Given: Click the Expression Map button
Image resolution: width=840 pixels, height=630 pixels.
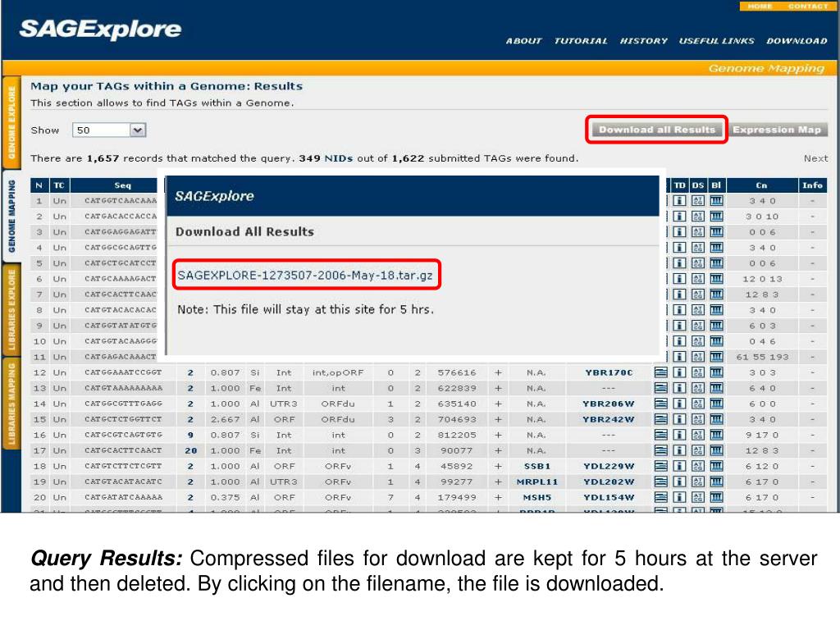Looking at the screenshot, I should pos(777,130).
